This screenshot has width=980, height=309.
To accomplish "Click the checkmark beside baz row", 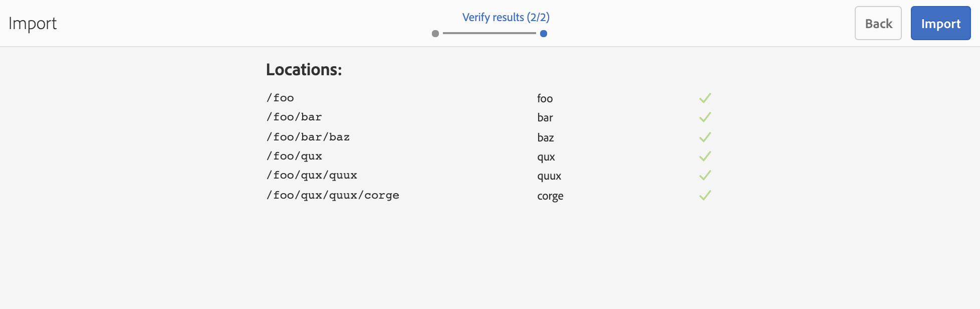I will (x=705, y=137).
